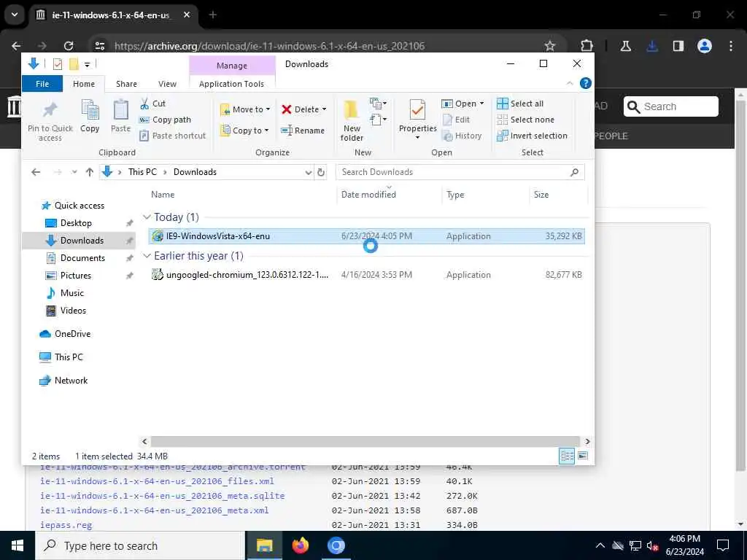Open iepass.reg link in Chrome page

click(x=66, y=525)
